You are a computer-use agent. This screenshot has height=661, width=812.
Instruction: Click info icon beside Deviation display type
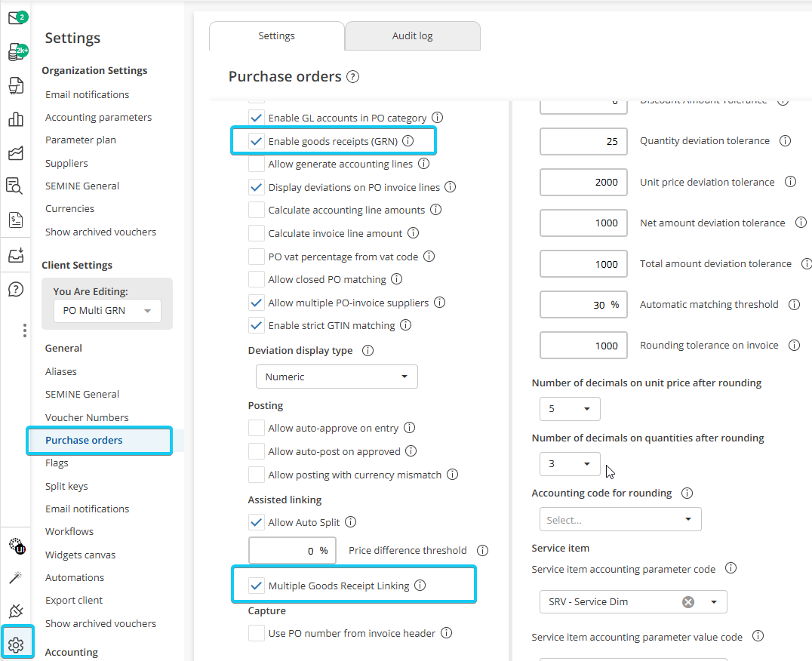(368, 350)
